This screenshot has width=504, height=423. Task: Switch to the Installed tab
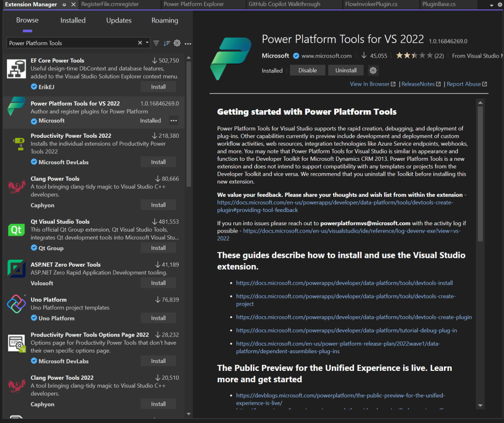click(x=73, y=21)
